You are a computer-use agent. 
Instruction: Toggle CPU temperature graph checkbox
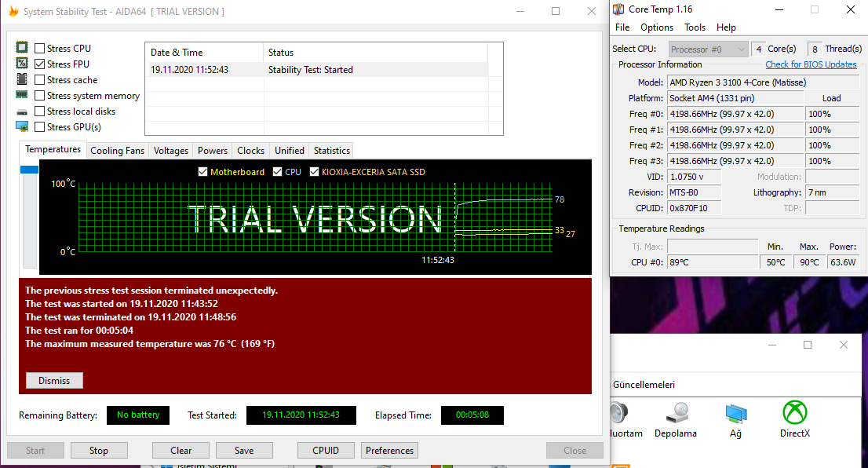point(277,172)
